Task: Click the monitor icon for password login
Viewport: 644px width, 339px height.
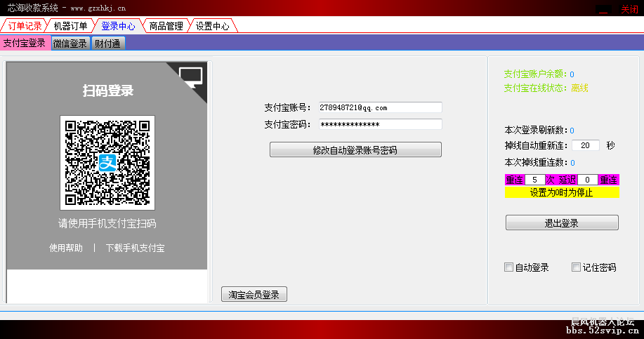Action: pyautogui.click(x=191, y=77)
